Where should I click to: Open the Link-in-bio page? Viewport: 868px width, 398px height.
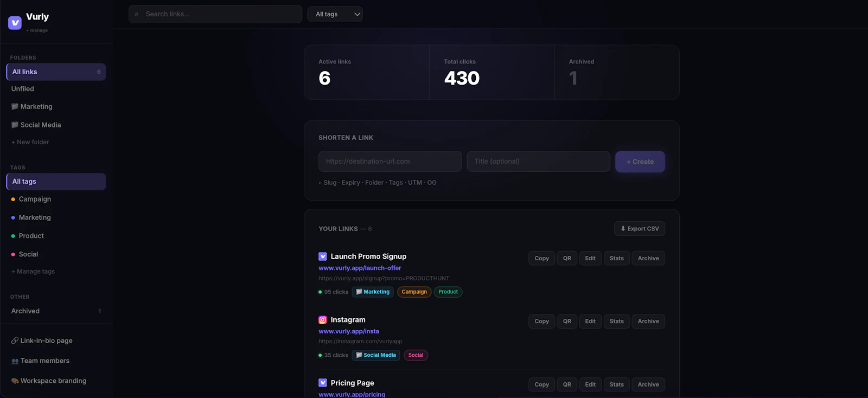click(x=56, y=341)
